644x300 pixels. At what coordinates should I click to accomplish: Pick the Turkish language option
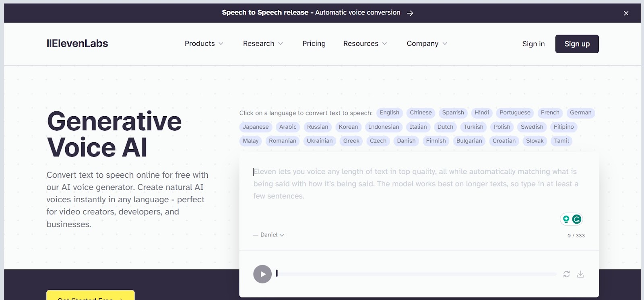point(473,127)
